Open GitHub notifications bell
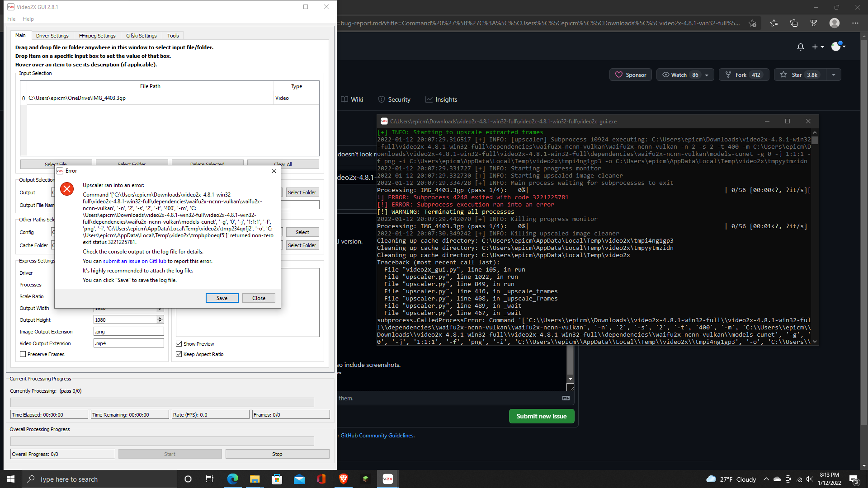Image resolution: width=868 pixels, height=488 pixels. click(x=800, y=47)
